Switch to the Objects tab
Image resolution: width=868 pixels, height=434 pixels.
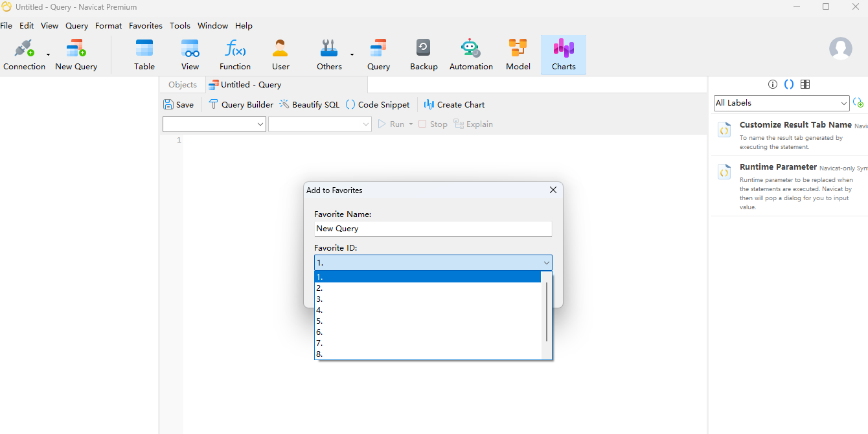point(182,85)
